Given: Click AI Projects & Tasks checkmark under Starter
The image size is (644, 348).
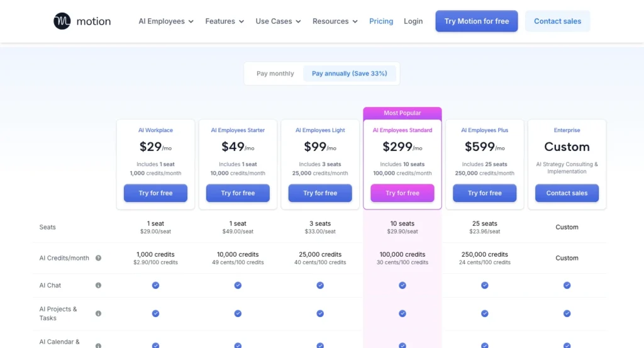Looking at the screenshot, I should (238, 313).
